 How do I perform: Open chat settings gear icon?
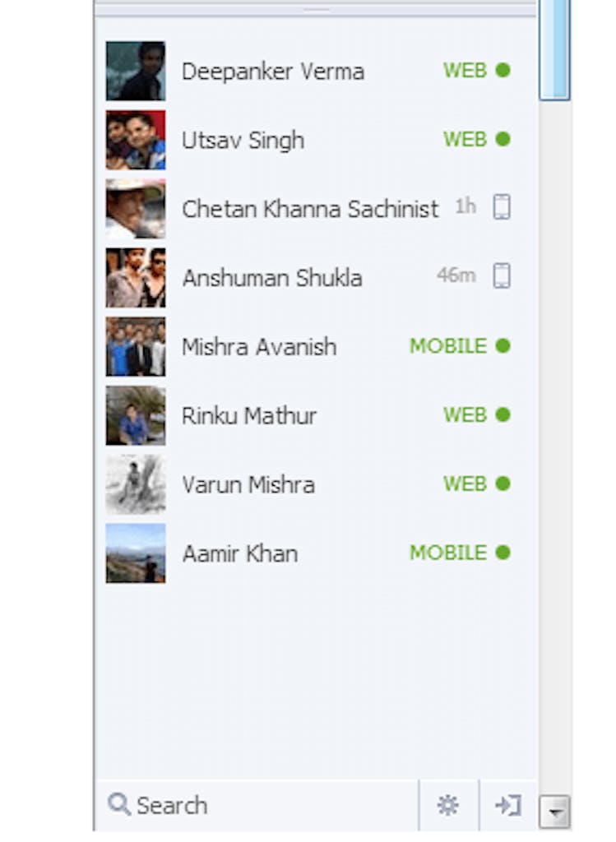click(x=447, y=806)
